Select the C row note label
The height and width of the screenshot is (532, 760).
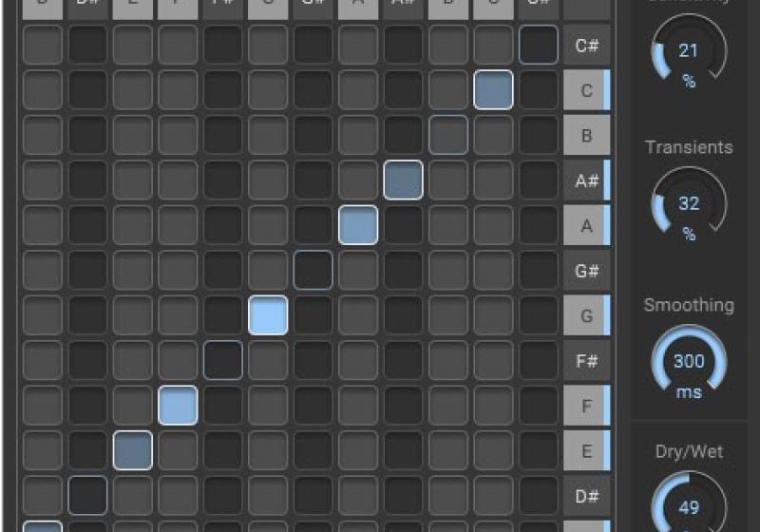[x=587, y=90]
